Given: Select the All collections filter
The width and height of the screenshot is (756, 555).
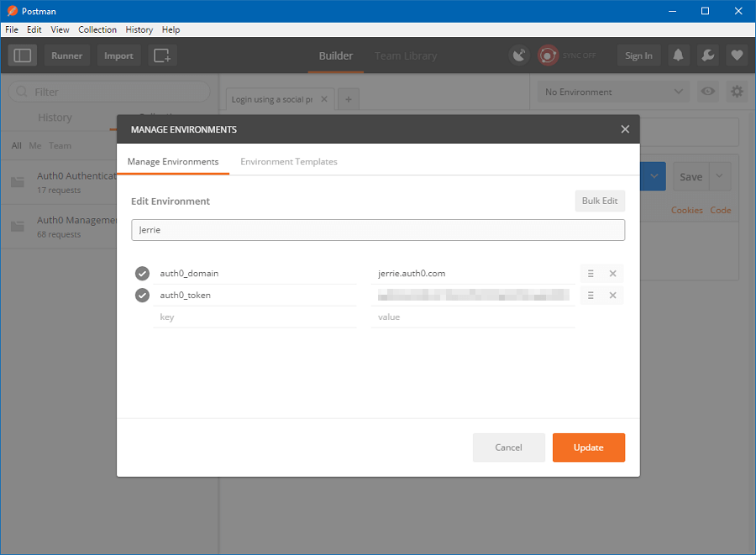Looking at the screenshot, I should click(17, 145).
